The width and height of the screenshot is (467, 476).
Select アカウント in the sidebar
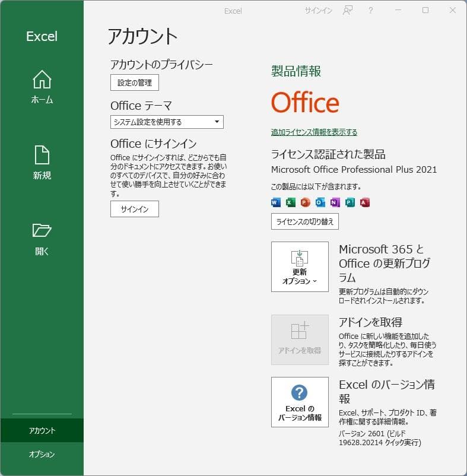tap(42, 430)
